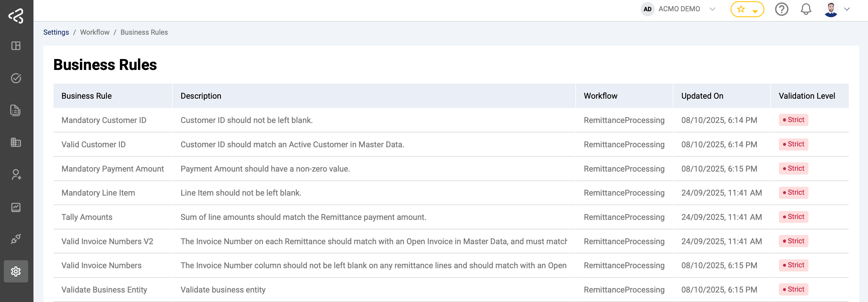Viewport: 868px width, 302px height.
Task: Open the favorites star dropdown
Action: tap(748, 9)
